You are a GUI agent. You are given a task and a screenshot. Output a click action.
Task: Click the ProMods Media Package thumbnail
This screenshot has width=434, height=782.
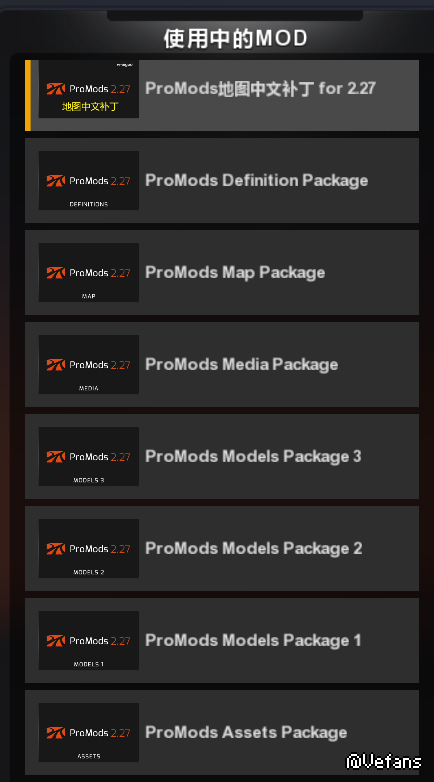(x=89, y=365)
